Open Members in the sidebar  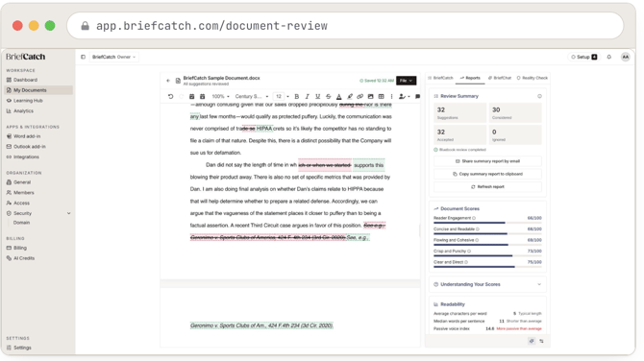pos(39,193)
